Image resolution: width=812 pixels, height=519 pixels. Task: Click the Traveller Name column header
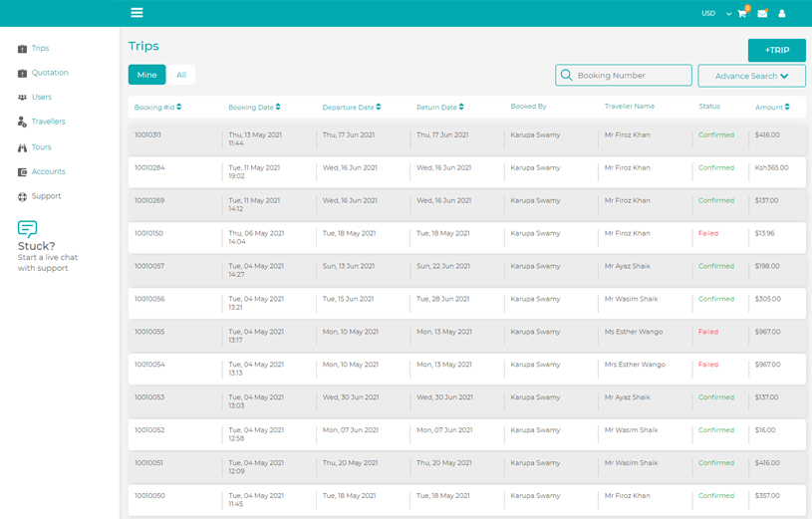(x=630, y=107)
